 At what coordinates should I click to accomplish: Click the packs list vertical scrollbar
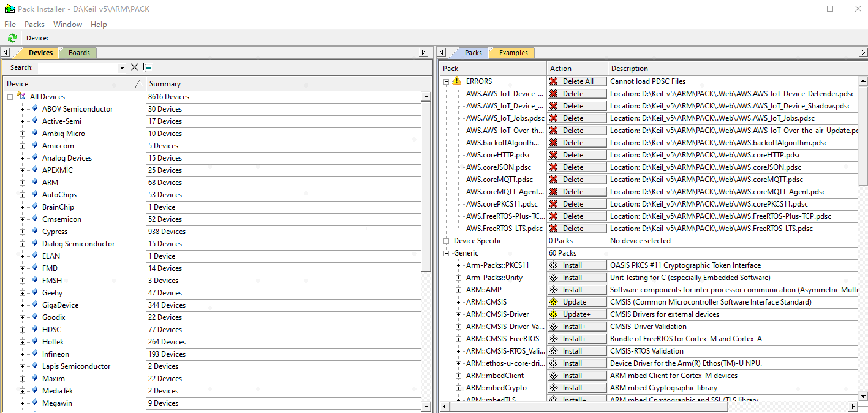[x=863, y=135]
